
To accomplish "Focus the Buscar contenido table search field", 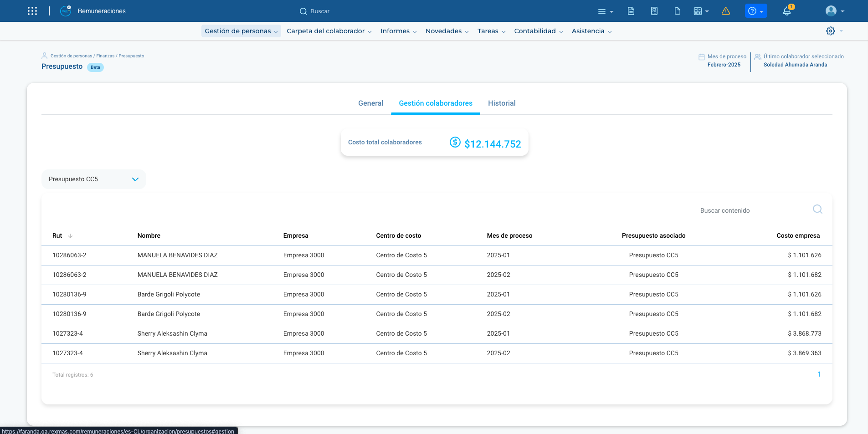I will point(757,210).
